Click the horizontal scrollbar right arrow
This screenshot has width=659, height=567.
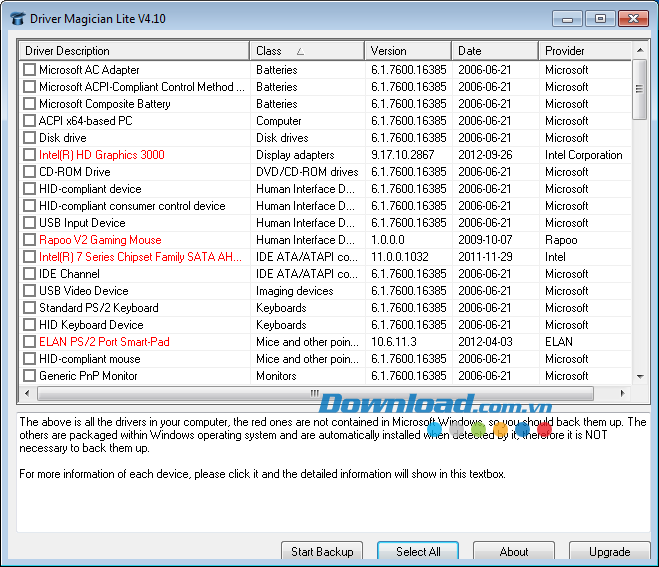(622, 393)
